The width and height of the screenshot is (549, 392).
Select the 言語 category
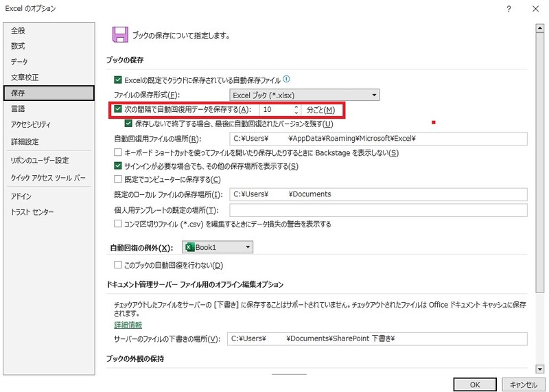(x=49, y=108)
